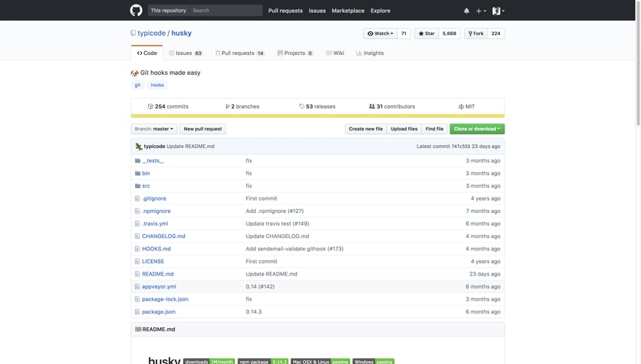Switch to the Projects 0 tab
This screenshot has height=364, width=641.
295,53
